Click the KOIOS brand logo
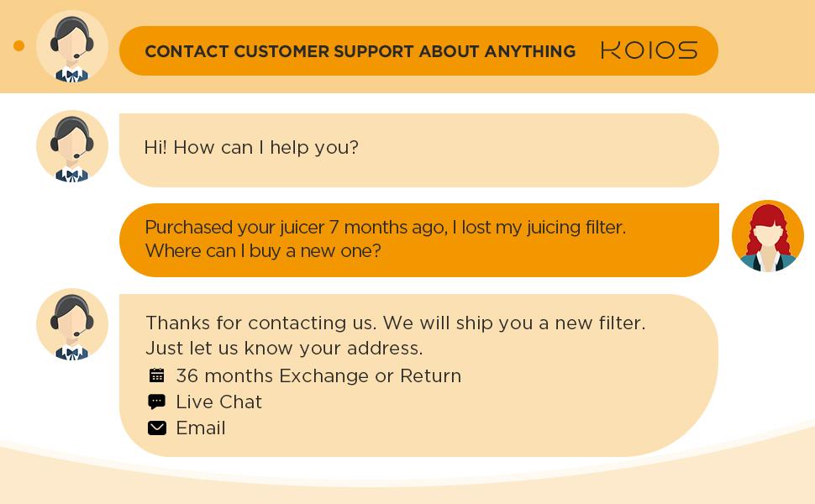The image size is (815, 504). 649,51
